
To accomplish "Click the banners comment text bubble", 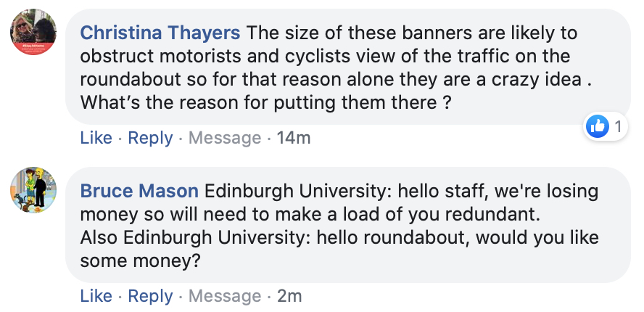I will 348,67.
